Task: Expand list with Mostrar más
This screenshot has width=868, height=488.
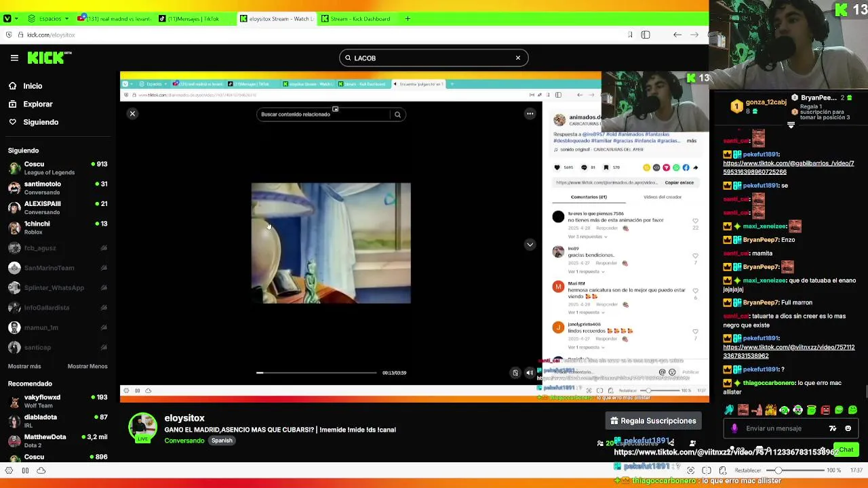Action: (x=24, y=367)
